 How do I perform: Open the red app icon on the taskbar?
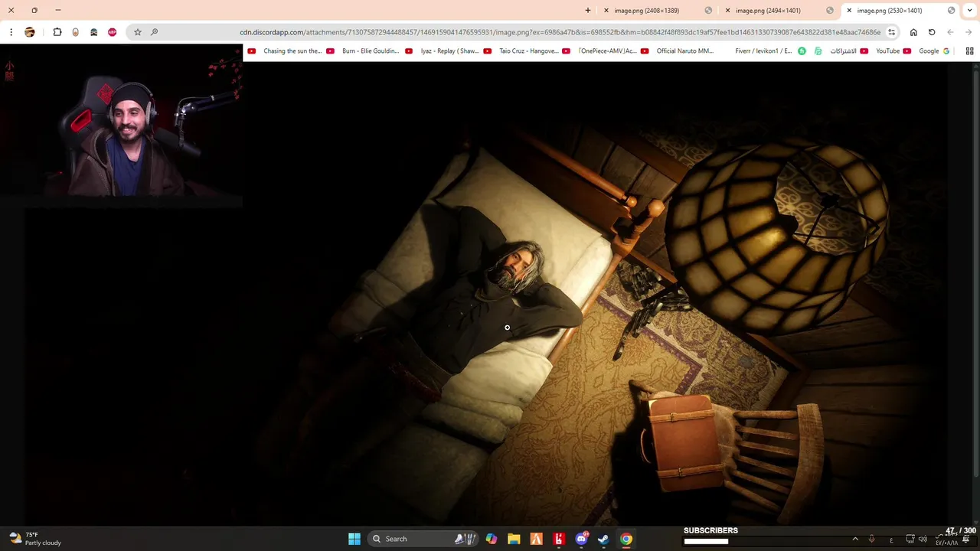559,539
